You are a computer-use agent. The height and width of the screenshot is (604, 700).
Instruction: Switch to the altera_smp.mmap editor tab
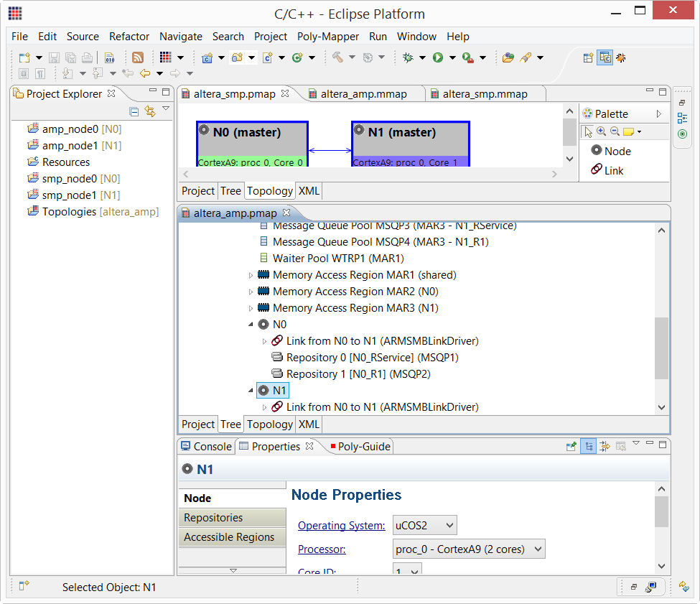pyautogui.click(x=485, y=94)
